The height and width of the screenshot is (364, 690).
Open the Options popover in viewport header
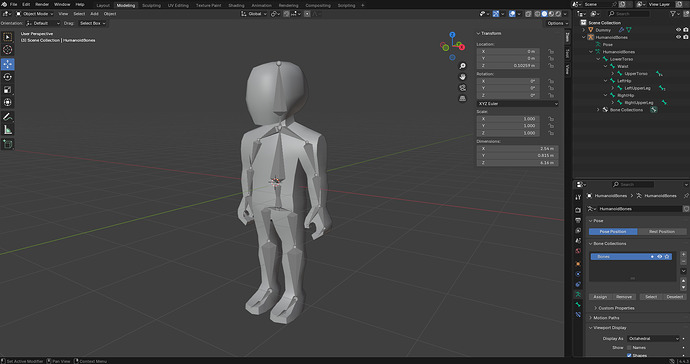pyautogui.click(x=557, y=23)
